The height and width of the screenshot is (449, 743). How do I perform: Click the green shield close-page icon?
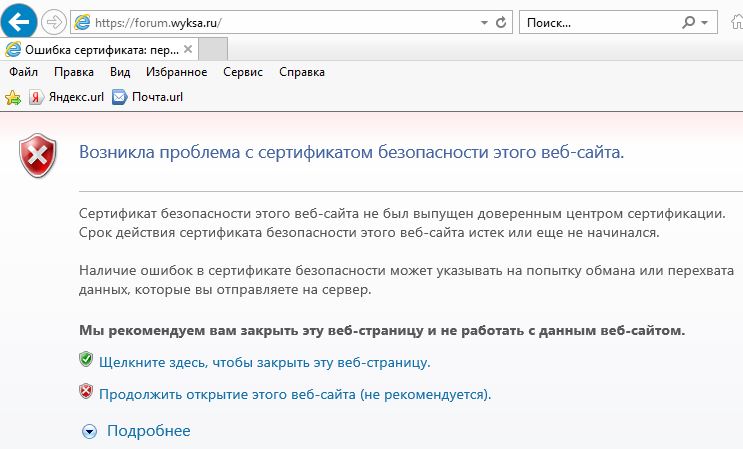point(86,359)
